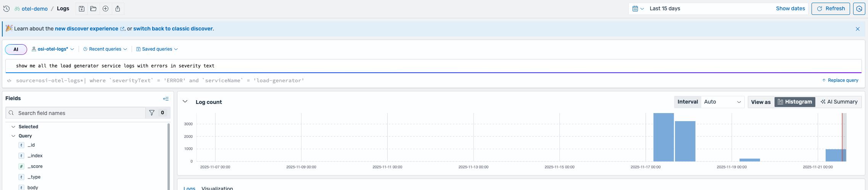Open the Interval Auto dropdown
The height and width of the screenshot is (190, 868).
pyautogui.click(x=722, y=102)
